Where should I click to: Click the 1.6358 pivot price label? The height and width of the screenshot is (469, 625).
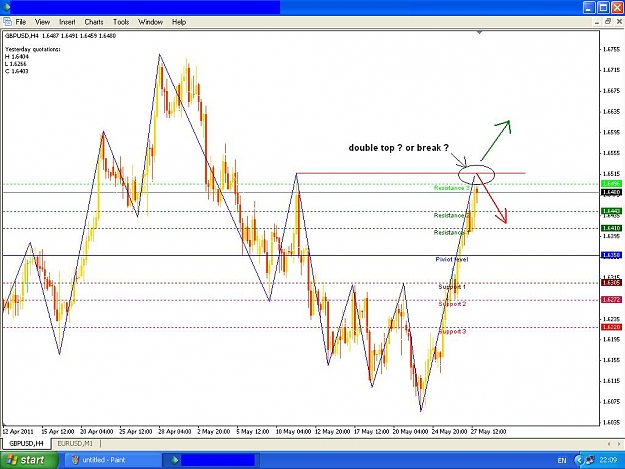(x=611, y=255)
